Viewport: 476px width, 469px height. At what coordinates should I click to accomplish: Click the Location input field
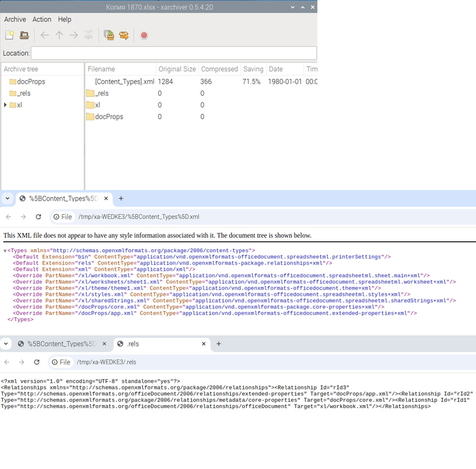tap(173, 53)
